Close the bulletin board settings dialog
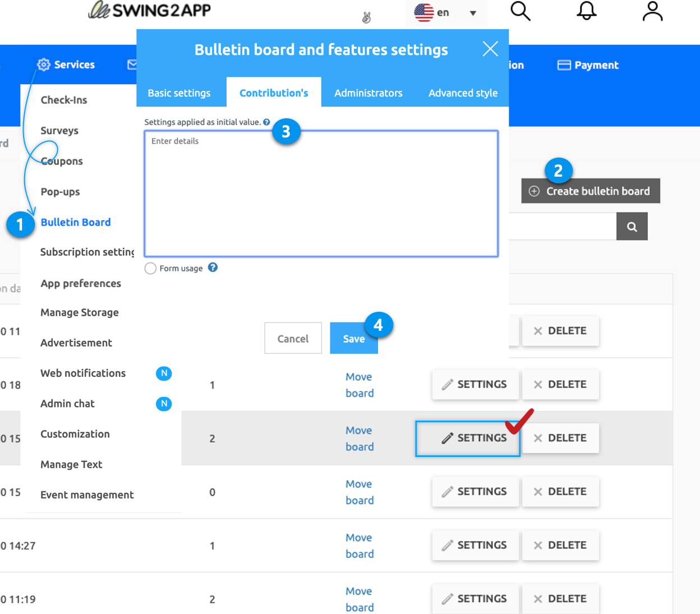The image size is (700, 614). [x=490, y=49]
